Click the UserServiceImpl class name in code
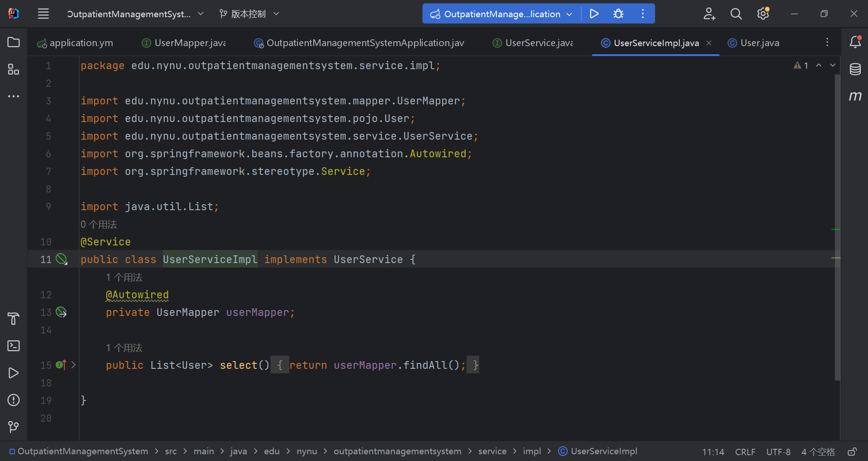868x461 pixels. [210, 259]
